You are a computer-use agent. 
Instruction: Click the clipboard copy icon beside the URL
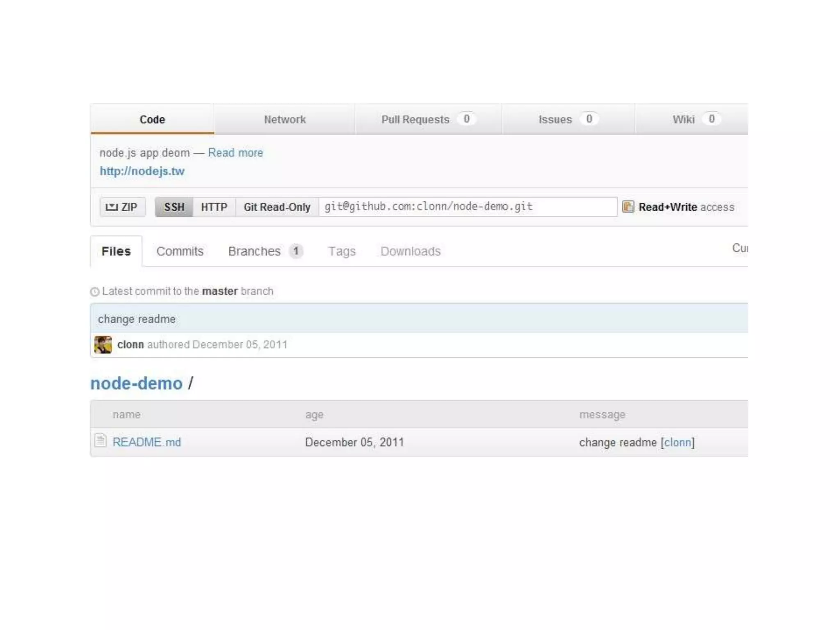[628, 207]
